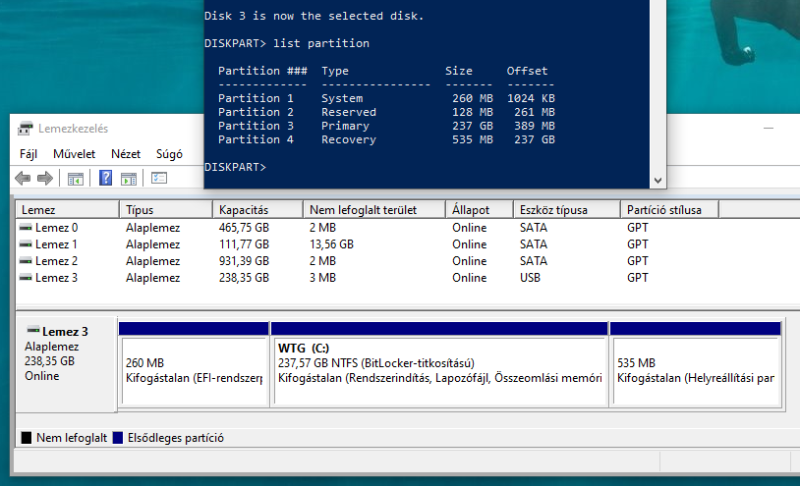This screenshot has height=486, width=800.
Task: Click the Forward arrow toolbar icon
Action: [x=45, y=178]
